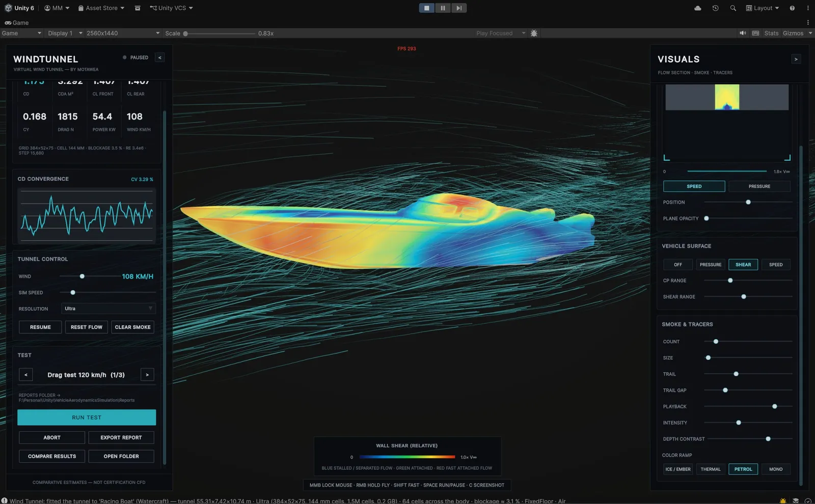This screenshot has height=504, width=815.
Task: Click the OPEN FOLDER button
Action: (x=121, y=457)
